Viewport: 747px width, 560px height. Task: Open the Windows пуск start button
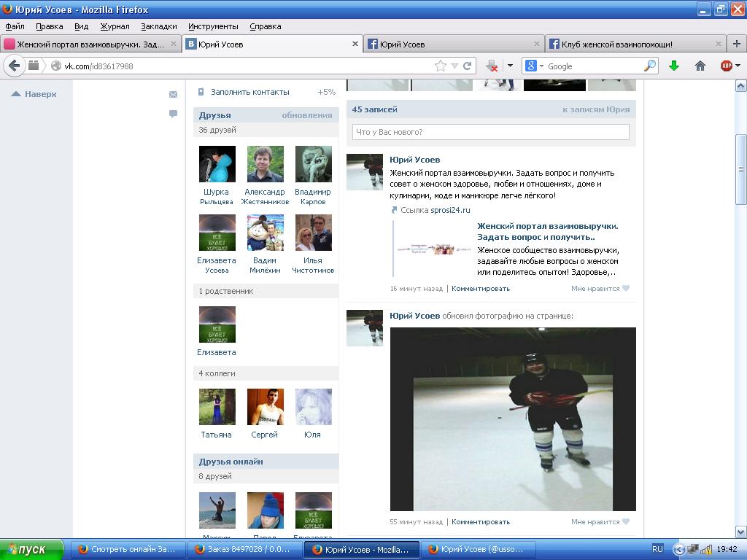(31, 550)
